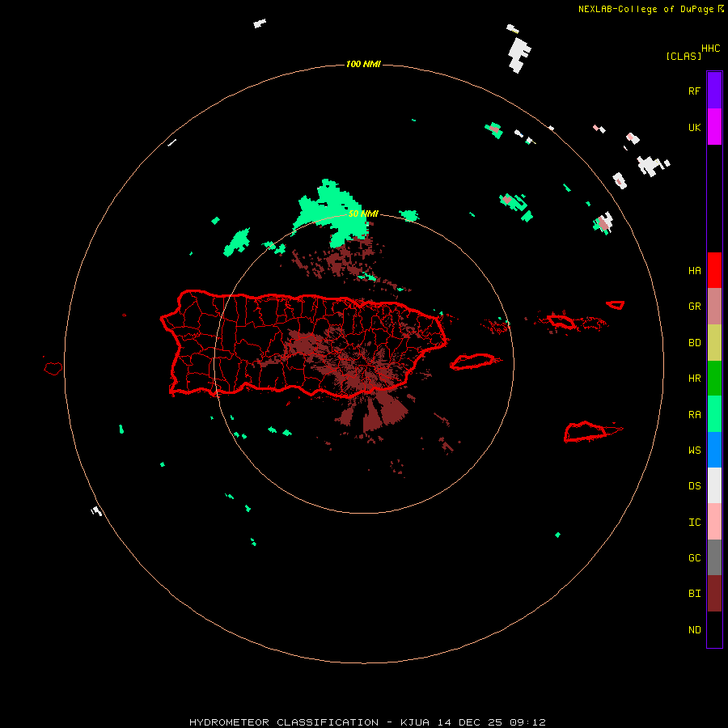Click the RA legend label

pyautogui.click(x=694, y=415)
